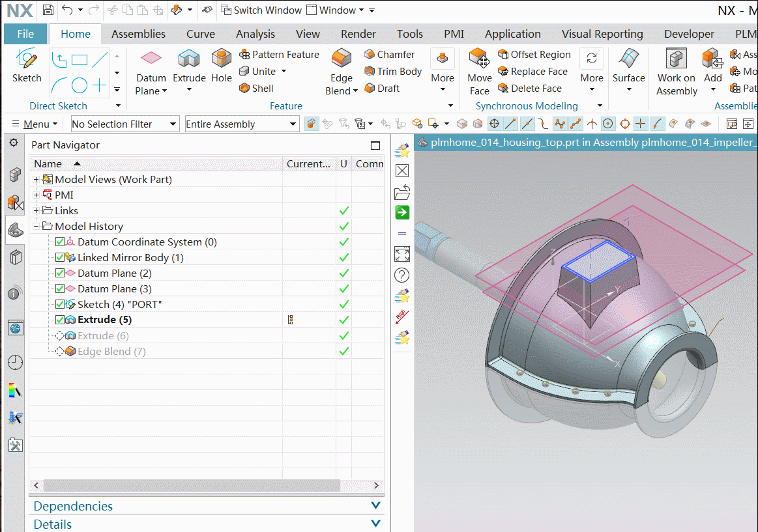758x532 pixels.
Task: Save the part with Save icon
Action: 48,10
